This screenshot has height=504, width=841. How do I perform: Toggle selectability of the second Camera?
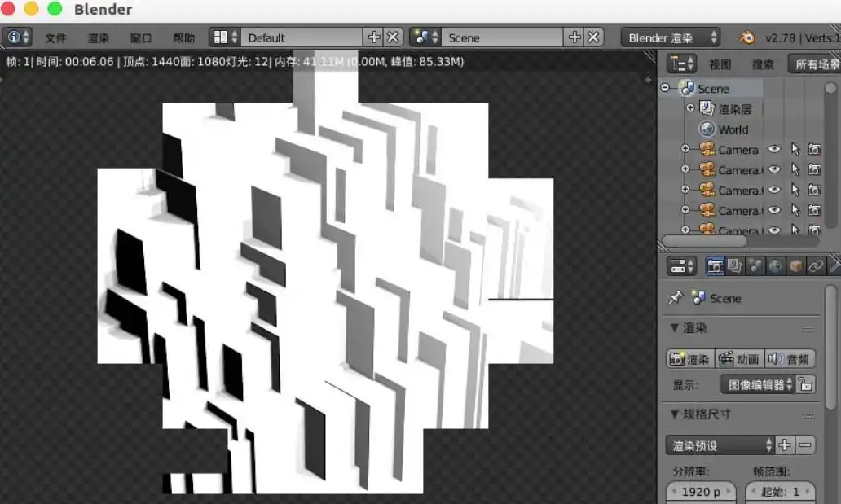(795, 170)
